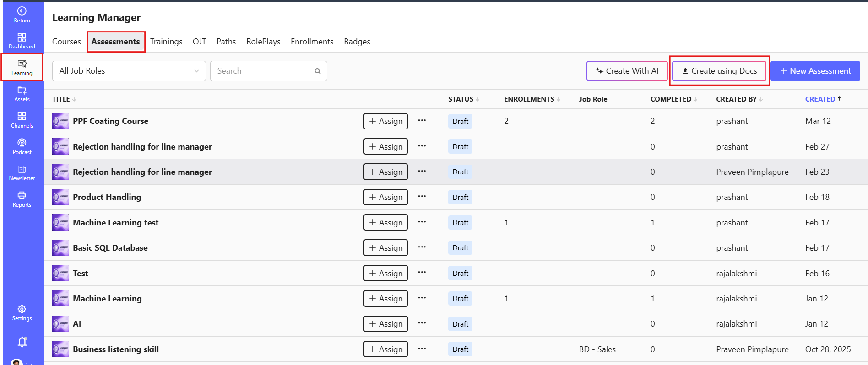Open the Learning section in sidebar
868x365 pixels.
click(x=22, y=67)
